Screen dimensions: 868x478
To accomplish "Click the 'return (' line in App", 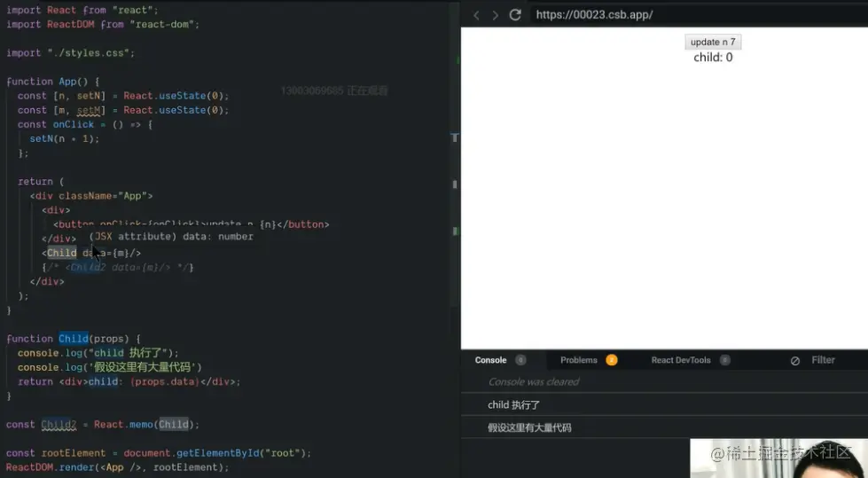I will tap(41, 182).
